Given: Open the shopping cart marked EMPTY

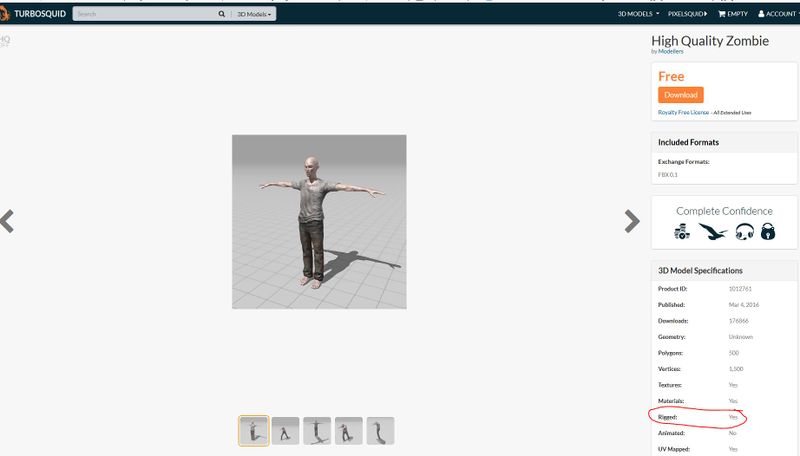Looking at the screenshot, I should pos(733,14).
